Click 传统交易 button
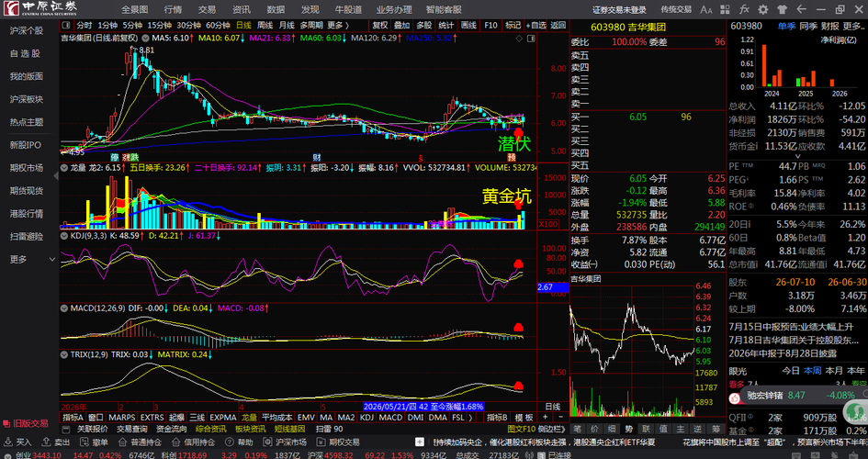Image resolution: width=868 pixels, height=459 pixels. (x=676, y=9)
